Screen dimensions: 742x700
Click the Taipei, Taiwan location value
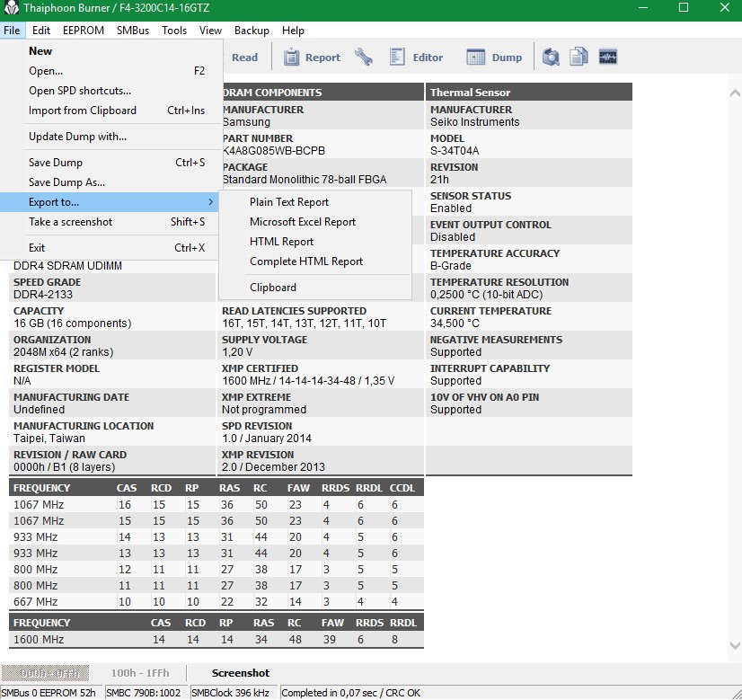[x=49, y=439]
